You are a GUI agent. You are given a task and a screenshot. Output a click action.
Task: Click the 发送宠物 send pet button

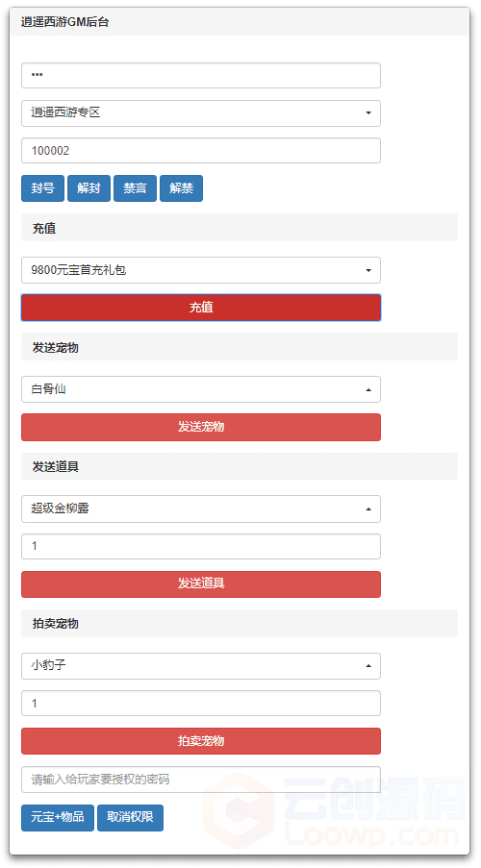pos(201,428)
